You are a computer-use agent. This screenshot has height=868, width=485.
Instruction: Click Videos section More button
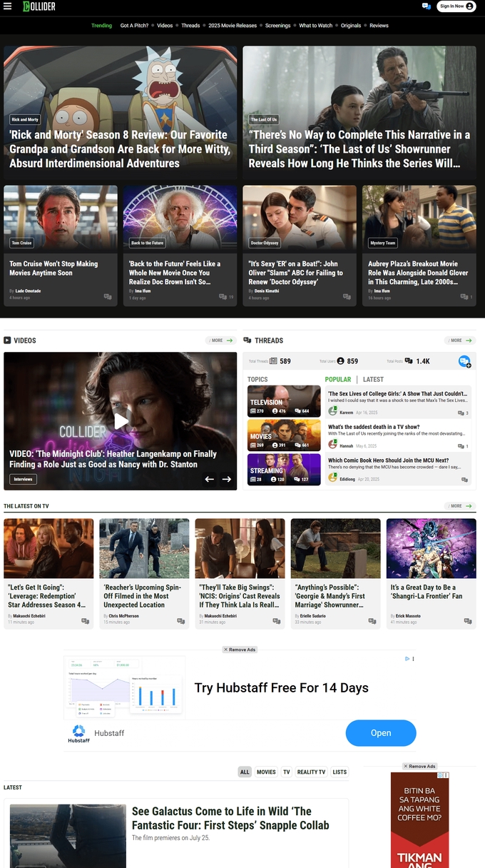click(221, 340)
